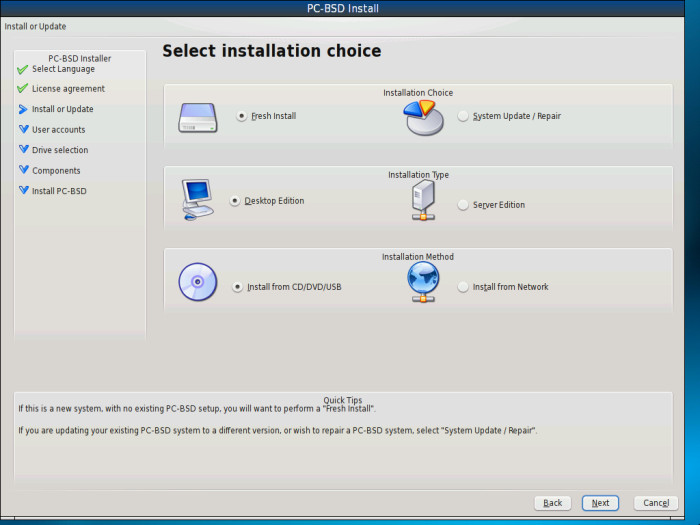Choose the Server Edition radio button
Viewport: 700px width, 525px height.
(463, 205)
